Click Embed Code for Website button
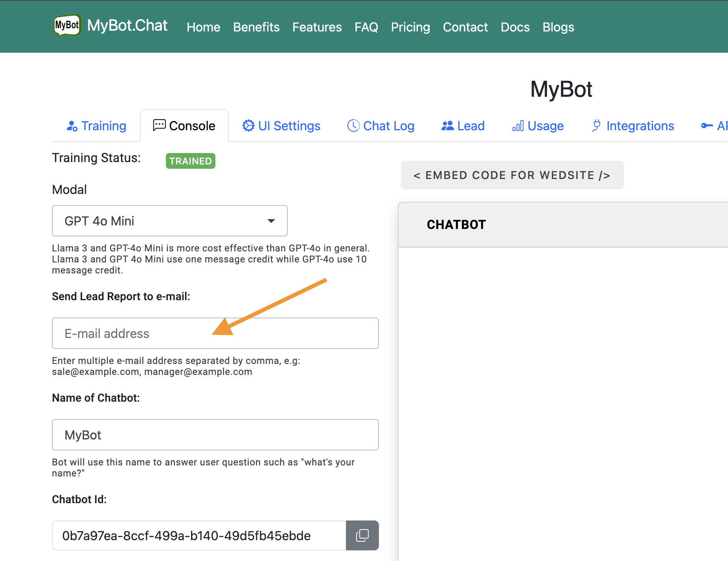The height and width of the screenshot is (561, 728). click(512, 175)
